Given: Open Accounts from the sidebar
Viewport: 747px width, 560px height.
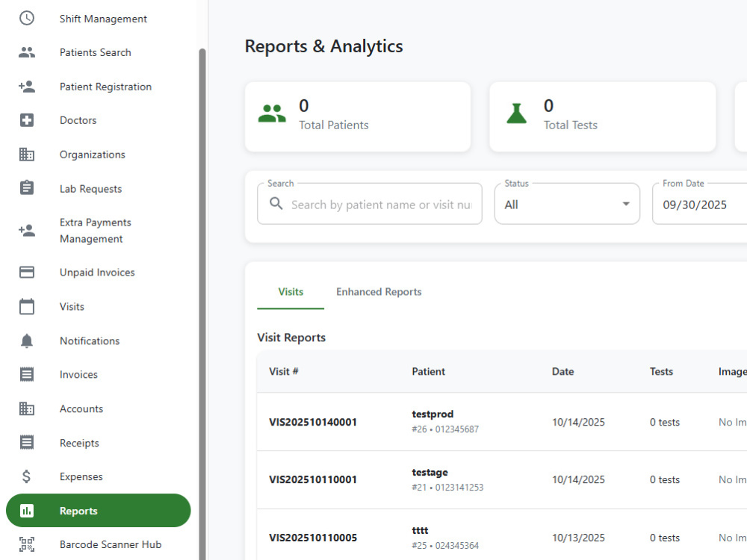Looking at the screenshot, I should pos(81,408).
